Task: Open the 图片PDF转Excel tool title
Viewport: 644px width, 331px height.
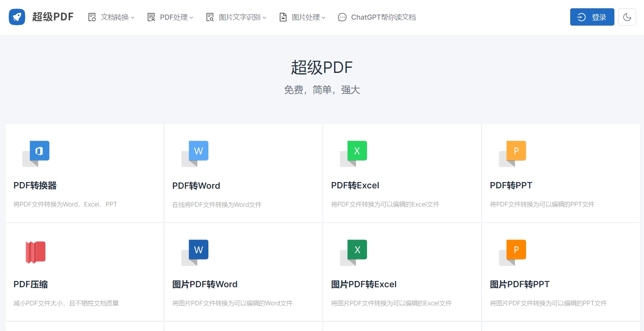Action: coord(364,284)
